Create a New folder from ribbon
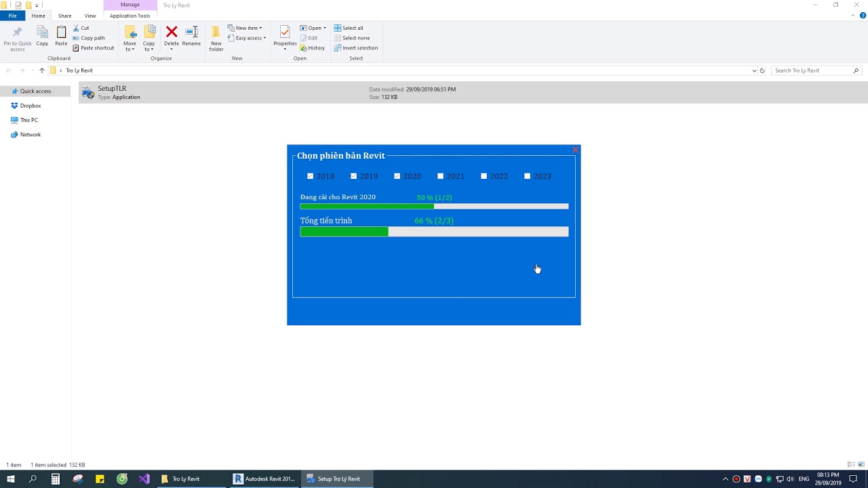This screenshot has height=488, width=868. [216, 37]
